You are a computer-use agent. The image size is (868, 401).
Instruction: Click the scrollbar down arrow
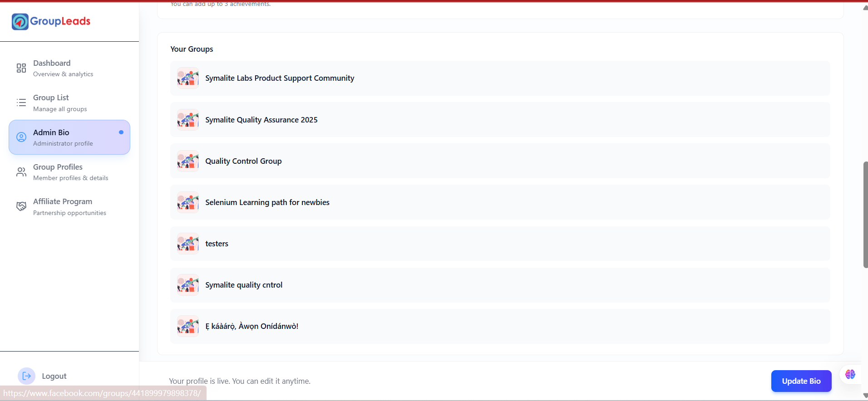(865, 396)
